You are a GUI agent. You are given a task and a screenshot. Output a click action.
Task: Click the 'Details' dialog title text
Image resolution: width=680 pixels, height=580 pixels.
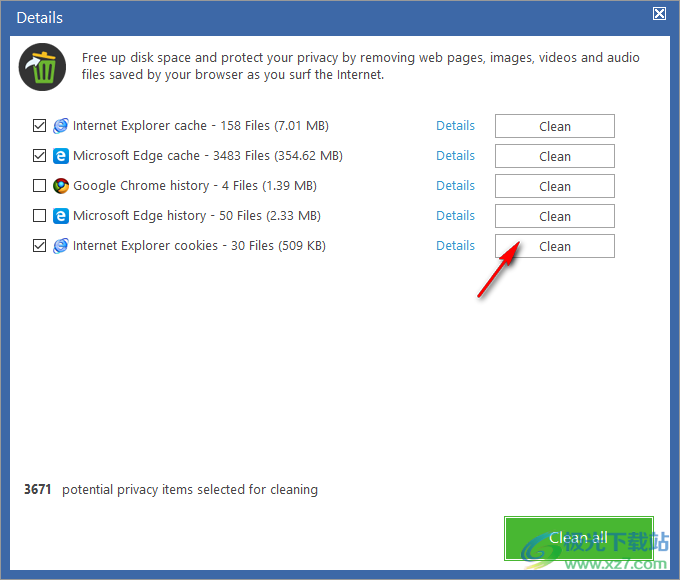tap(39, 18)
